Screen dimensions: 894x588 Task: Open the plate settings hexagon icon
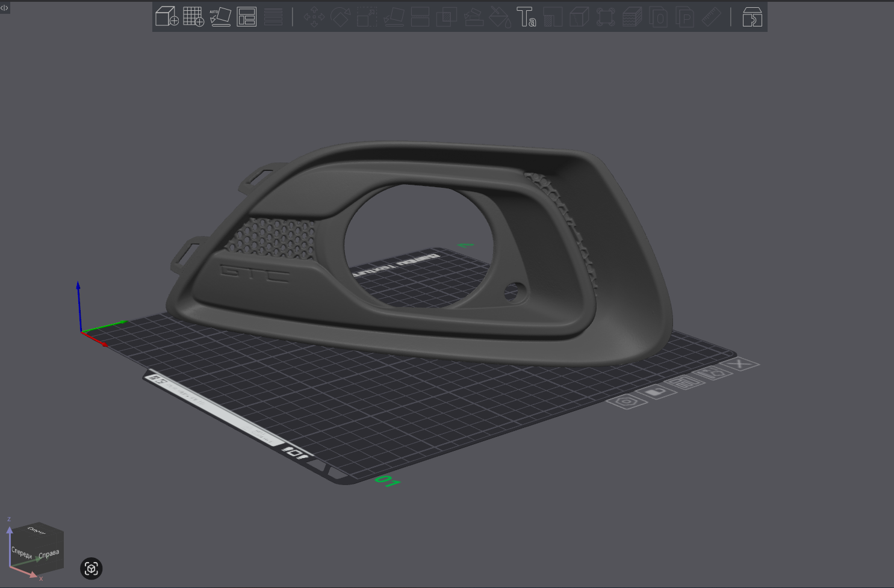tap(627, 401)
